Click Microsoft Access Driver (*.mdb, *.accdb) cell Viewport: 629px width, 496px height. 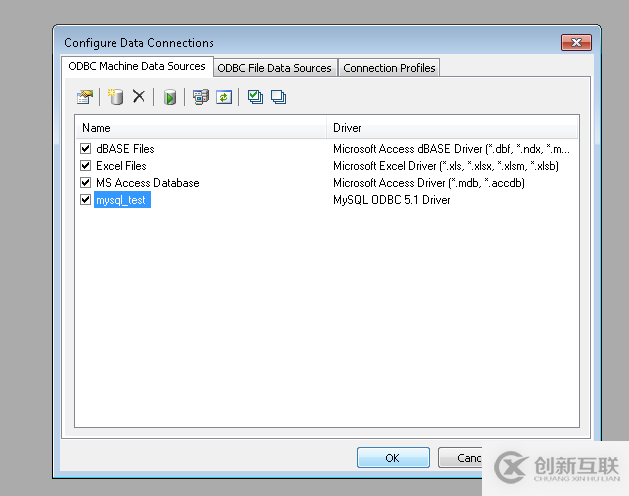click(429, 183)
